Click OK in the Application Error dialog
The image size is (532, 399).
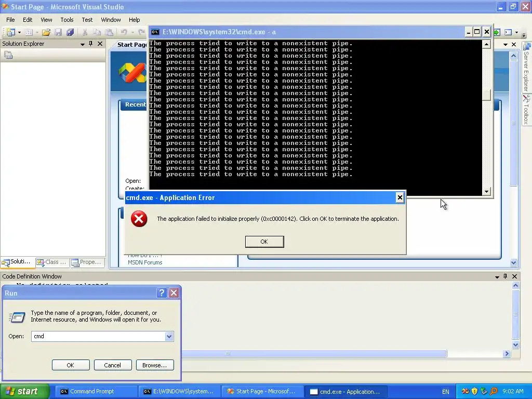pyautogui.click(x=264, y=242)
